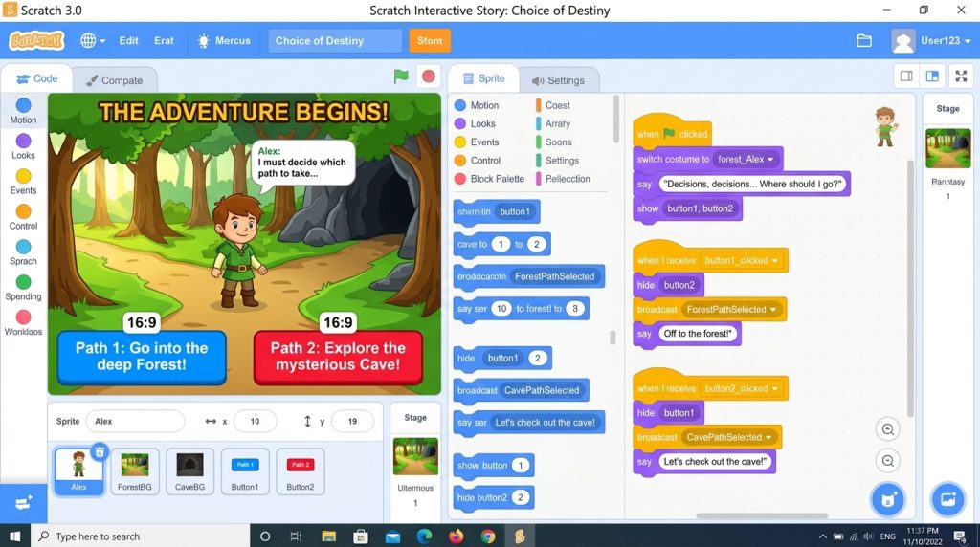Image resolution: width=980 pixels, height=547 pixels.
Task: Select the Motion block category circle
Action: (23, 105)
